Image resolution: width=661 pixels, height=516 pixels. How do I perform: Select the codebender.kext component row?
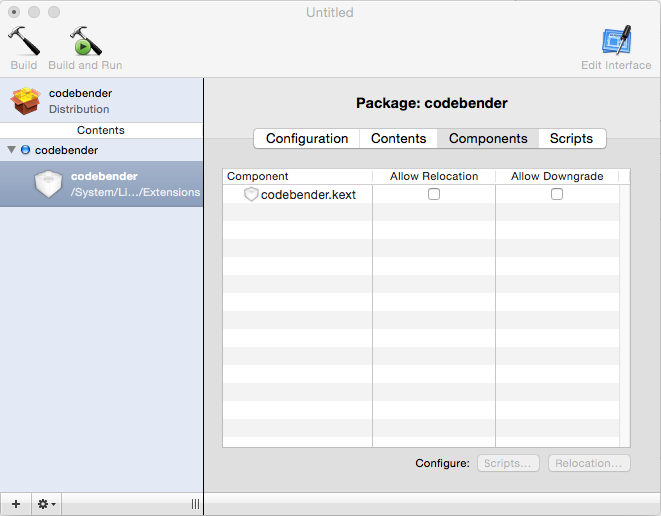tap(421, 194)
